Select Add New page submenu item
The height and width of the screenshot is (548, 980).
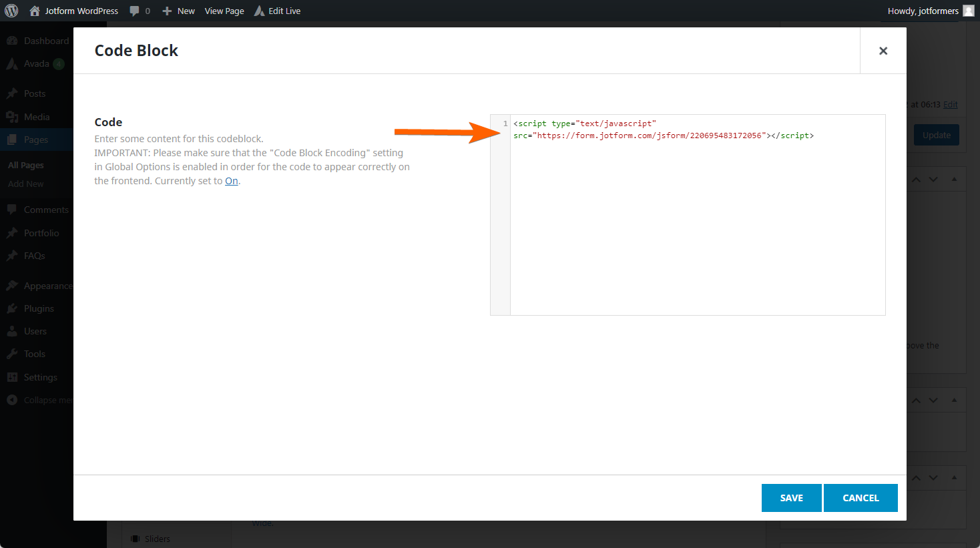pyautogui.click(x=26, y=184)
